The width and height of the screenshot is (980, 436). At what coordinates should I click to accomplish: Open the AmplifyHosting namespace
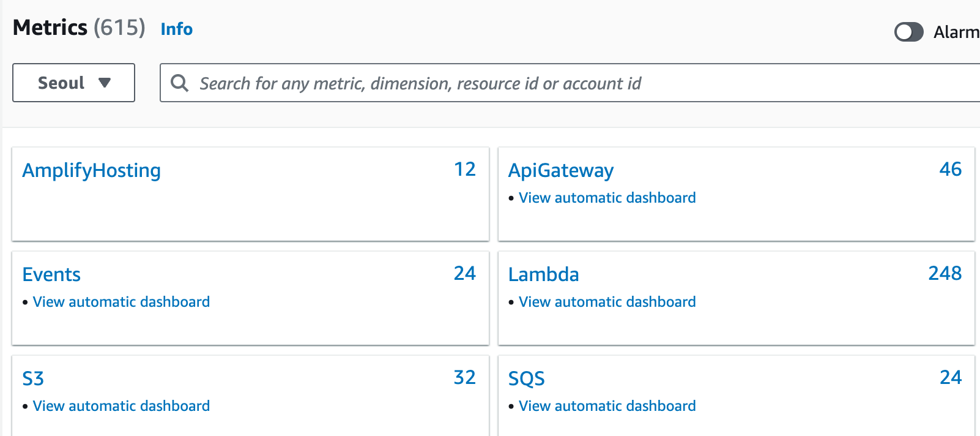91,170
